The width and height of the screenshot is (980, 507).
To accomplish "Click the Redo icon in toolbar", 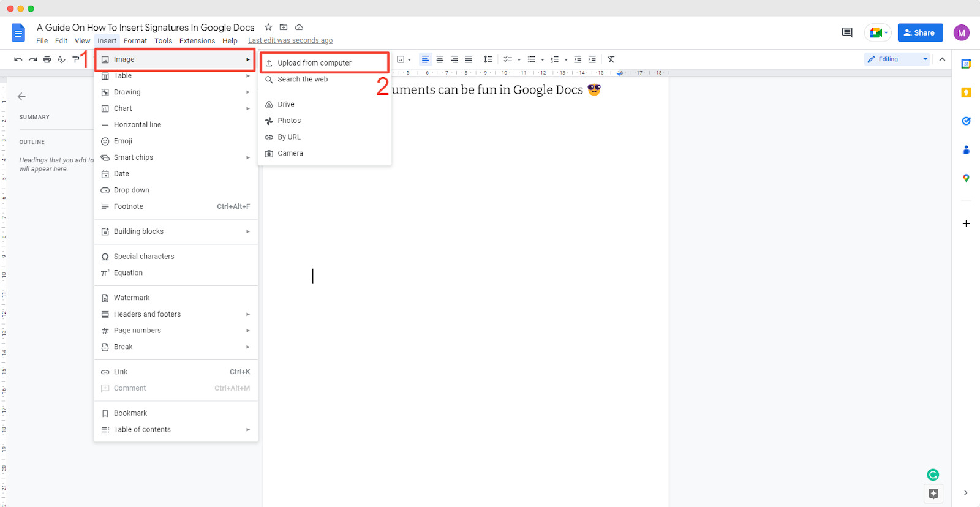I will [32, 59].
